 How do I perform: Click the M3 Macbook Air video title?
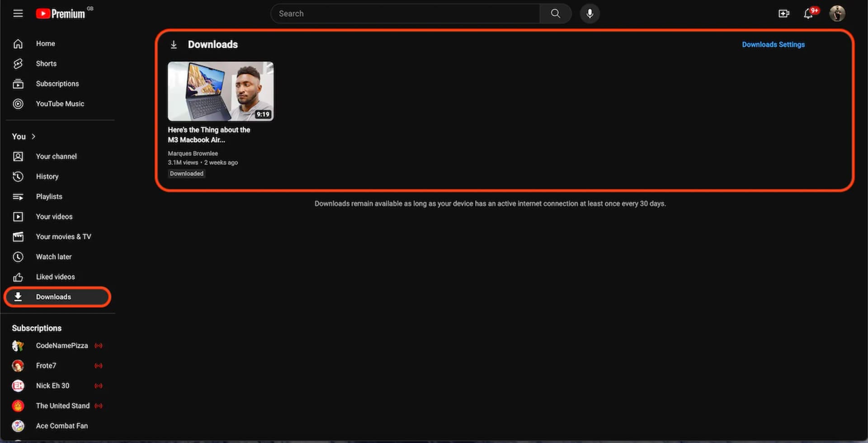coord(208,135)
